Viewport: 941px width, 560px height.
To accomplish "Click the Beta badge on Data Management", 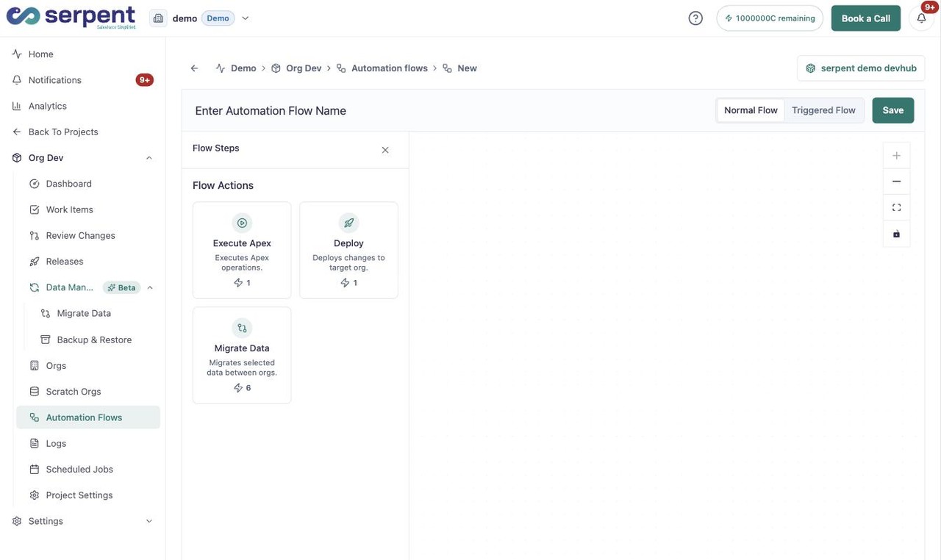I will pyautogui.click(x=121, y=287).
